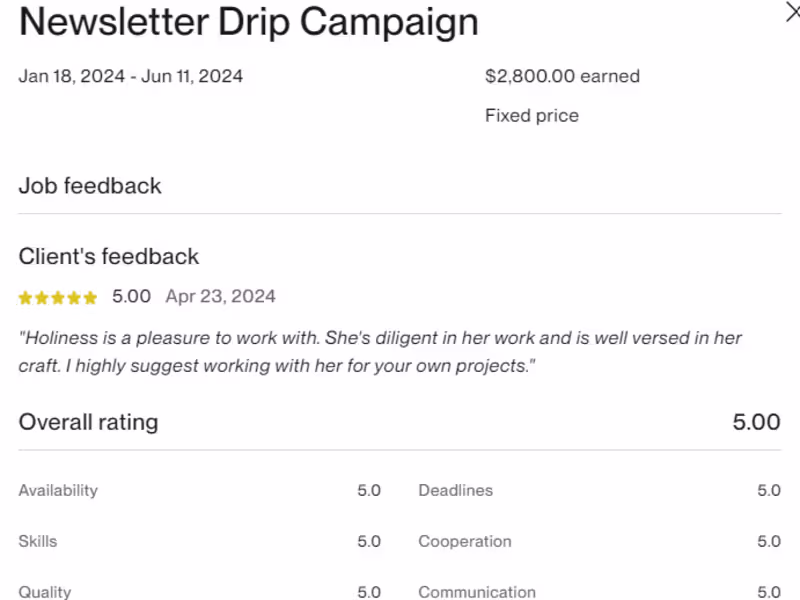The width and height of the screenshot is (800, 600).
Task: Open the Newsletter Drip Campaign title
Action: [248, 21]
